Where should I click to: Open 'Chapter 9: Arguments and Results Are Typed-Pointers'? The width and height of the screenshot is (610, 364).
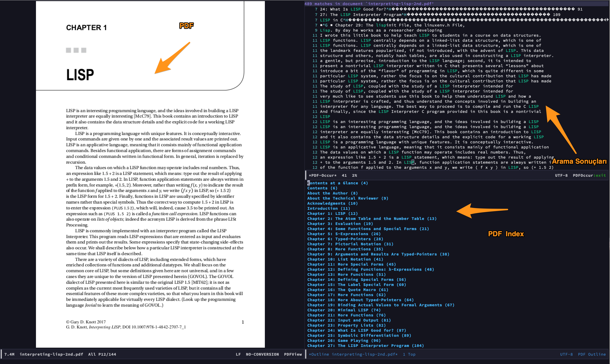click(378, 254)
